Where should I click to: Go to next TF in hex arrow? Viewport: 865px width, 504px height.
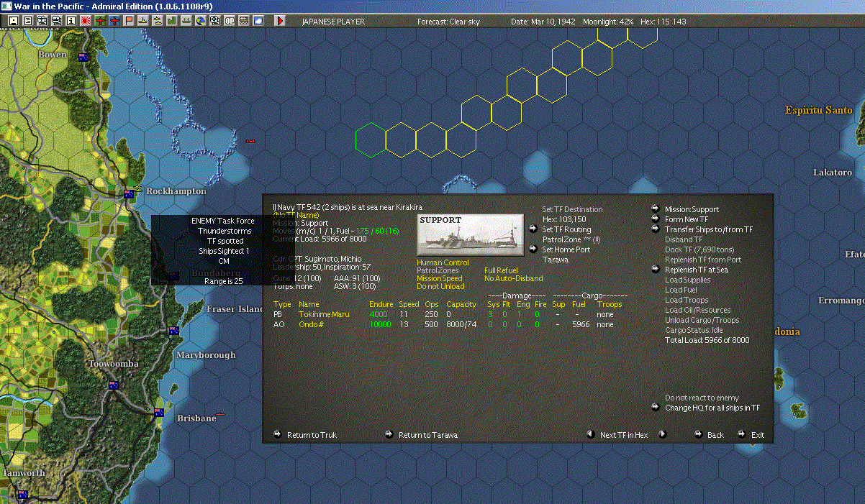663,434
